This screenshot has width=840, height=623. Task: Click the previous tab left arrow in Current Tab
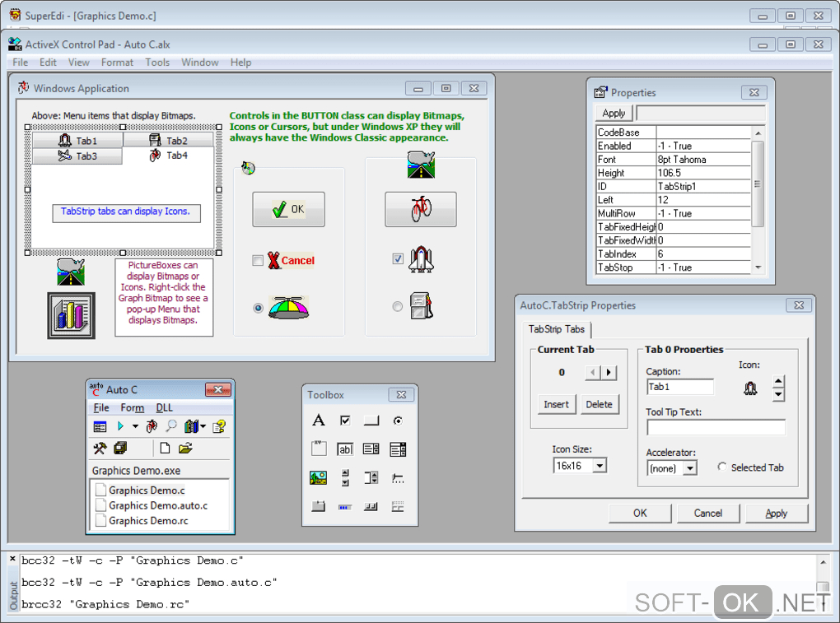pos(592,372)
